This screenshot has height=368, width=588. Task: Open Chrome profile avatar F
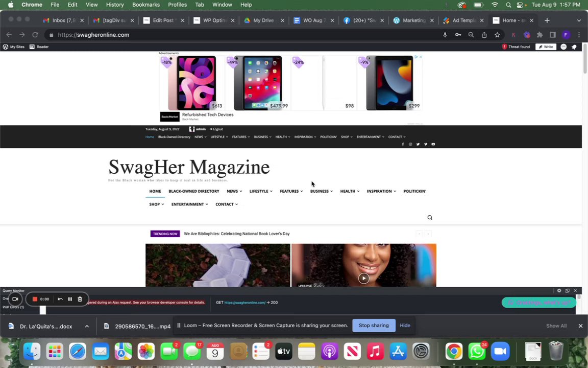[x=566, y=35]
